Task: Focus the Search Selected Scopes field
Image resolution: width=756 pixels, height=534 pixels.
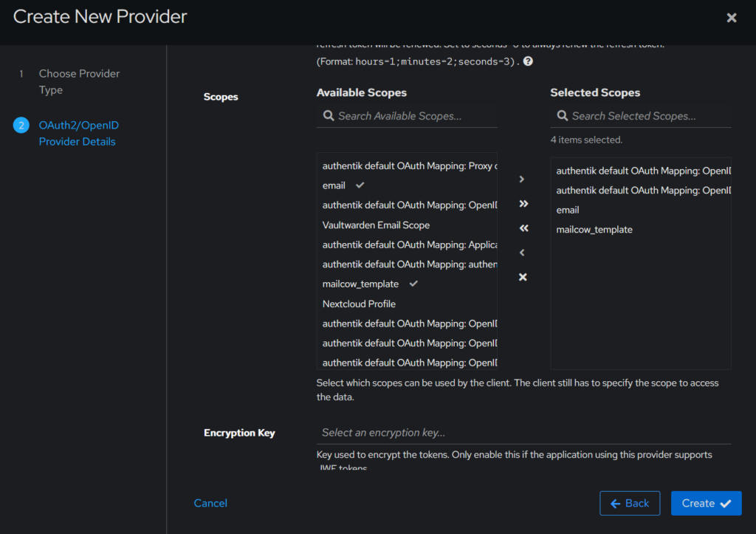Action: pyautogui.click(x=641, y=116)
